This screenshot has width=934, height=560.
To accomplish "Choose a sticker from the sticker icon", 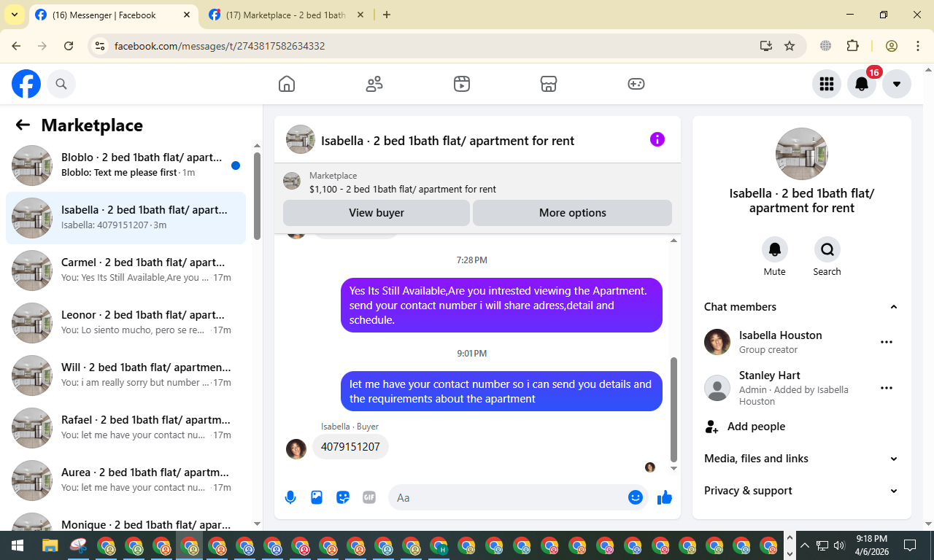I will click(343, 497).
